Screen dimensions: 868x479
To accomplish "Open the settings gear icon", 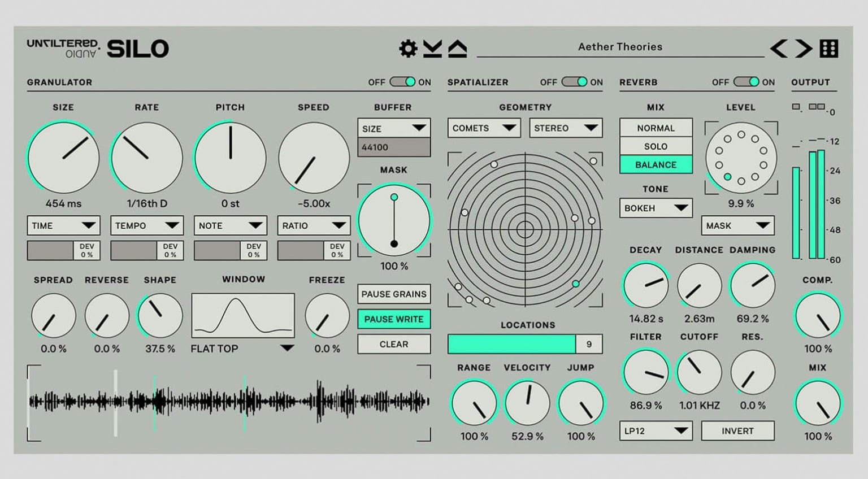I will click(x=407, y=49).
